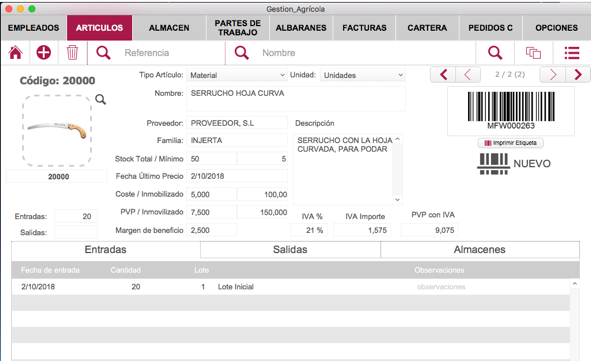Viewport: 591px width, 361px height.
Task: Click magnifier beside article image
Action: pos(100,99)
